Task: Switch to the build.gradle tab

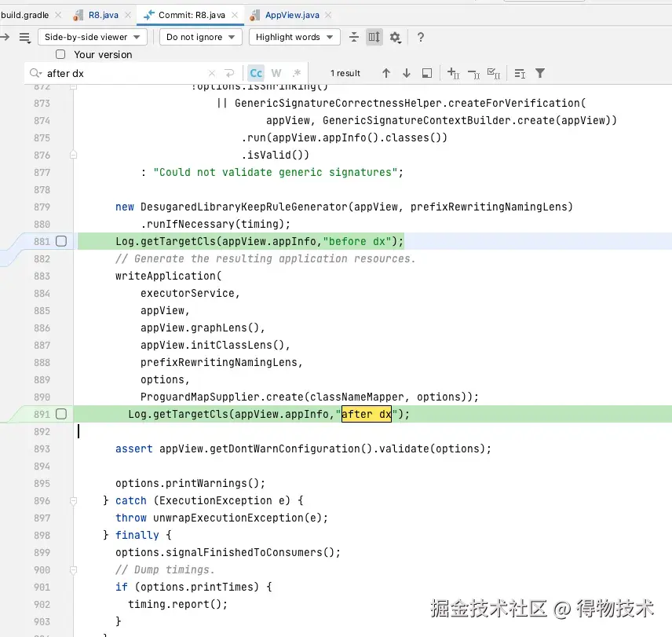Action: (x=24, y=15)
